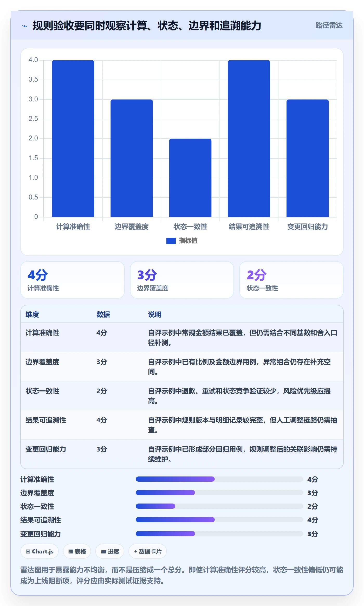The width and height of the screenshot is (364, 606).
Task: Click the 状态一致性 x-axis label
Action: [190, 227]
